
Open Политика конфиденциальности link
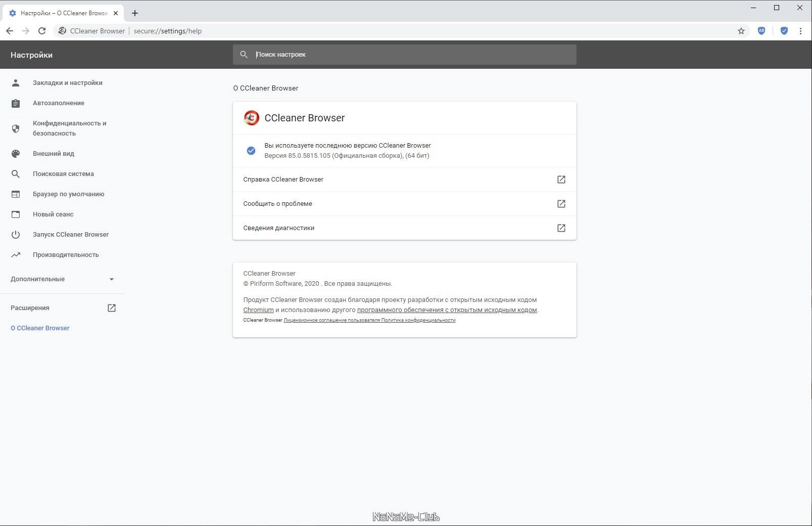(418, 320)
